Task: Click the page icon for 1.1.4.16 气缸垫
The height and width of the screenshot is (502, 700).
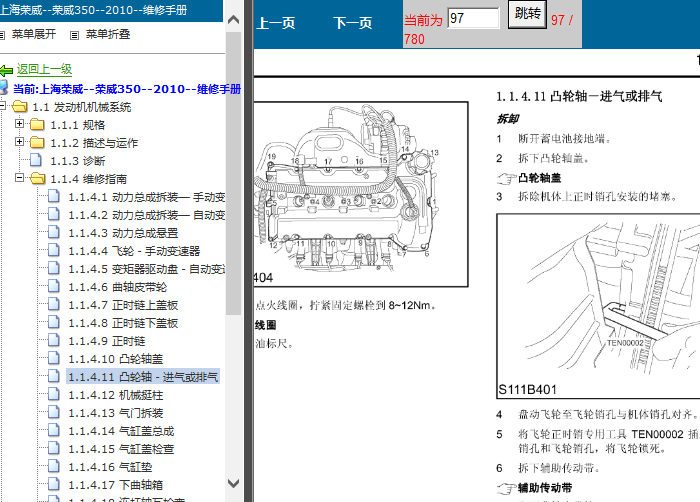Action: [x=54, y=466]
